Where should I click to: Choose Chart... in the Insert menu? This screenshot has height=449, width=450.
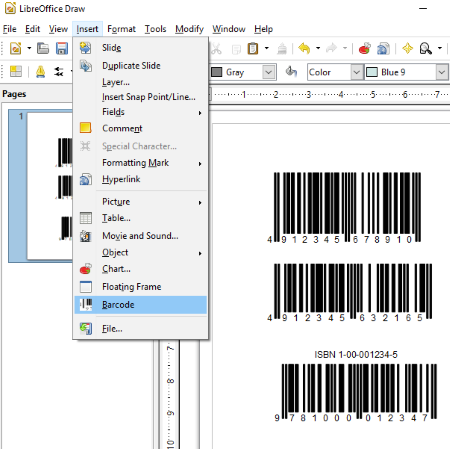[x=141, y=269]
